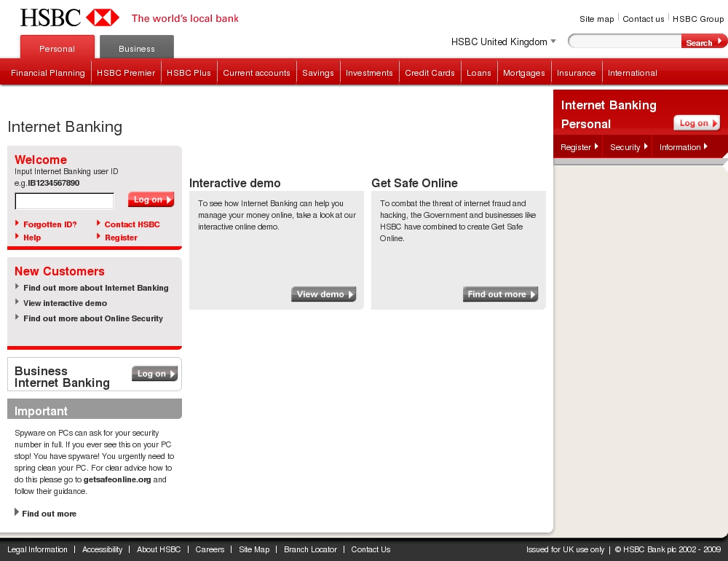This screenshot has height=561, width=728.
Task: Open Find out more about Online Security
Action: tap(93, 318)
